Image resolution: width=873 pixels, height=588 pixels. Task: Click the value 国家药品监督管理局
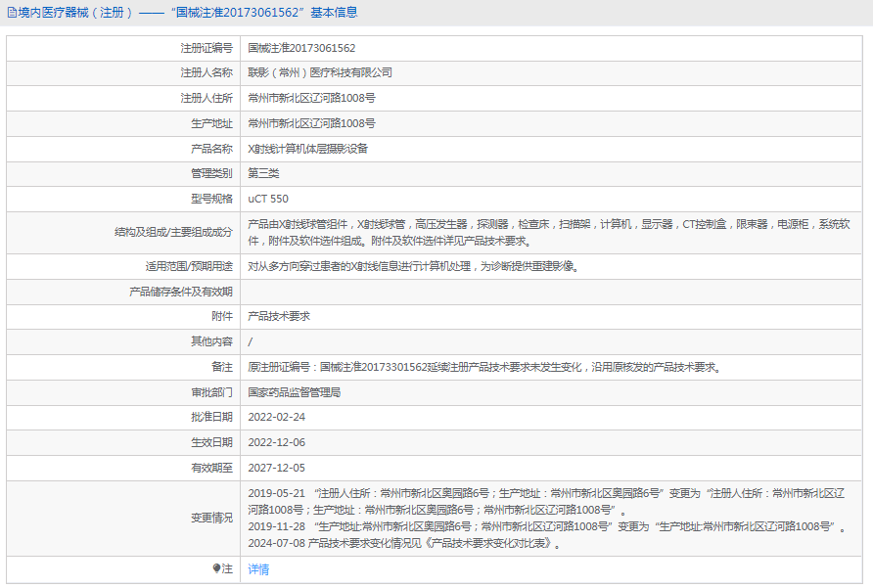[294, 392]
